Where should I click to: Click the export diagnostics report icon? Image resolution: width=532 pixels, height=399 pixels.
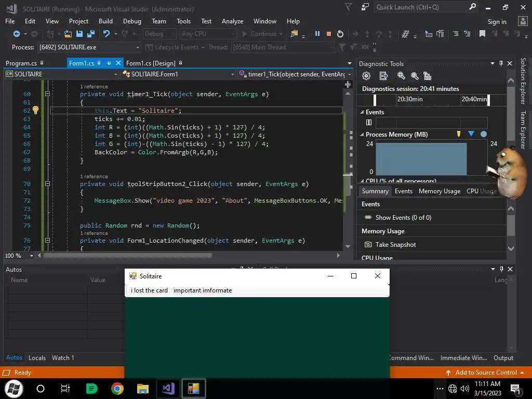[x=383, y=76]
